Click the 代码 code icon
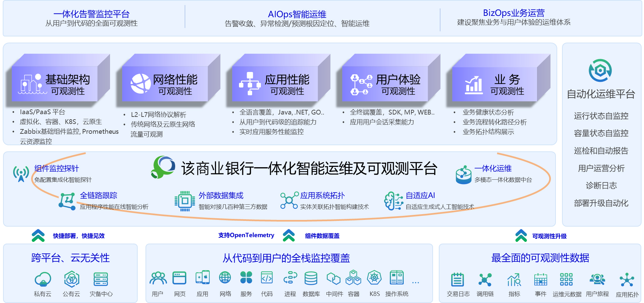The image size is (644, 303). (x=267, y=278)
